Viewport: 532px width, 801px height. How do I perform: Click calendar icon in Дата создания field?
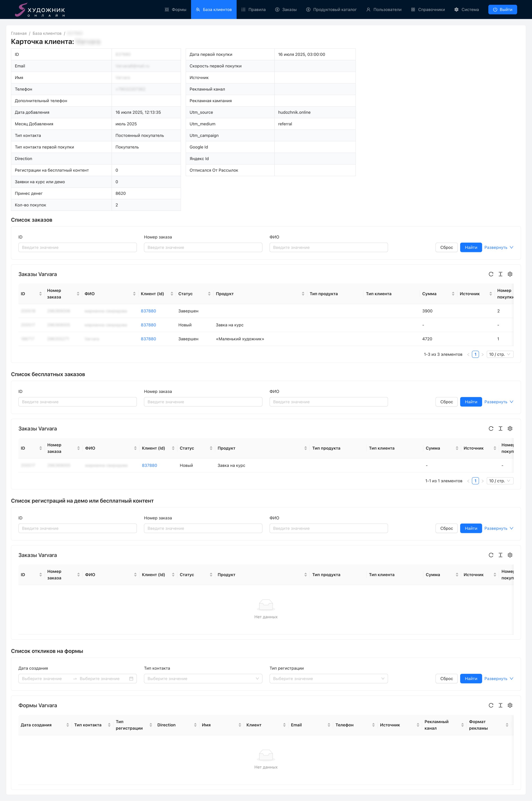pyautogui.click(x=131, y=679)
